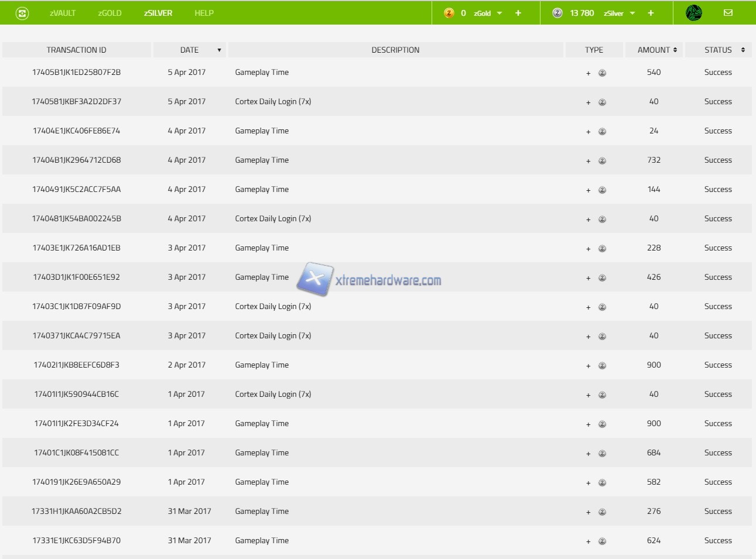
Task: Open the HELP menu item
Action: (204, 13)
